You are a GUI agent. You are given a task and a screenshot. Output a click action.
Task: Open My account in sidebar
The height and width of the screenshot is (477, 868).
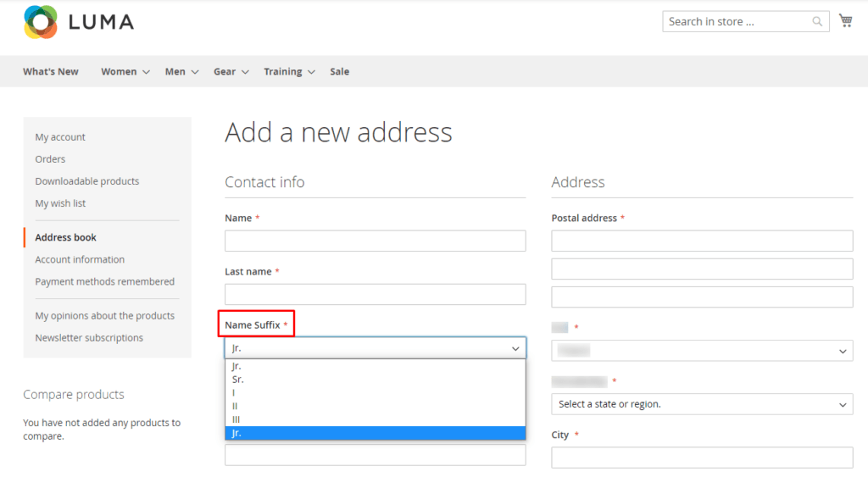(60, 137)
